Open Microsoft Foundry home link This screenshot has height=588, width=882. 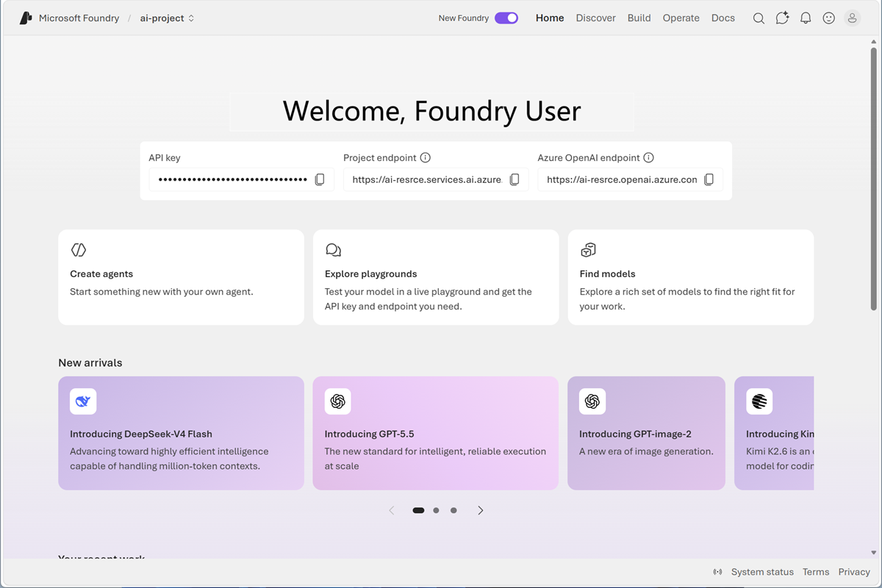[79, 18]
